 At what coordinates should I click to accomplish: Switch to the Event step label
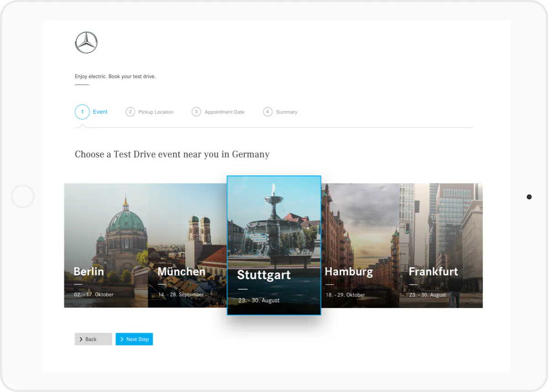[x=100, y=112]
